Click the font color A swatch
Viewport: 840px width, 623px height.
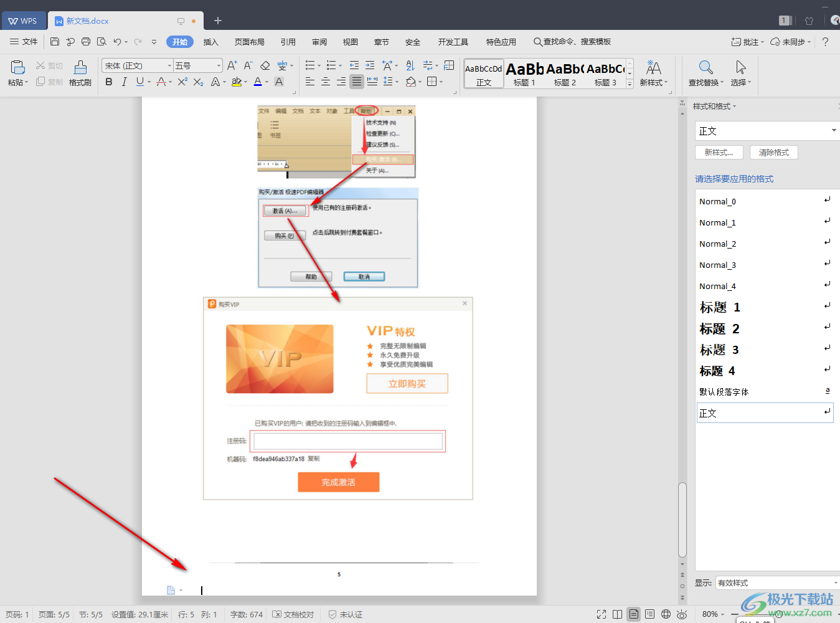[258, 82]
